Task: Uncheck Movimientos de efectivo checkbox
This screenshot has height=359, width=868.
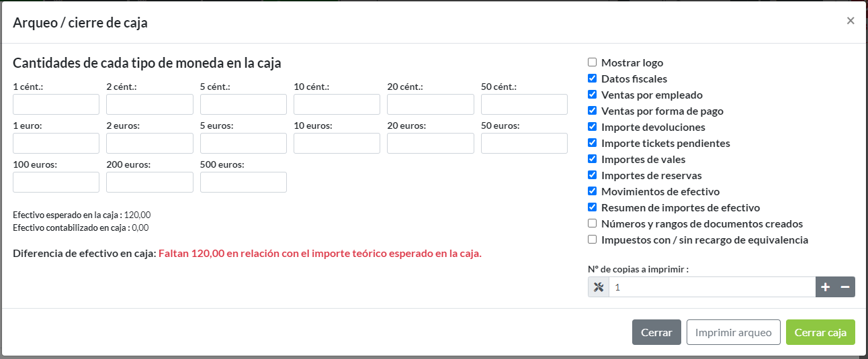Action: point(592,192)
